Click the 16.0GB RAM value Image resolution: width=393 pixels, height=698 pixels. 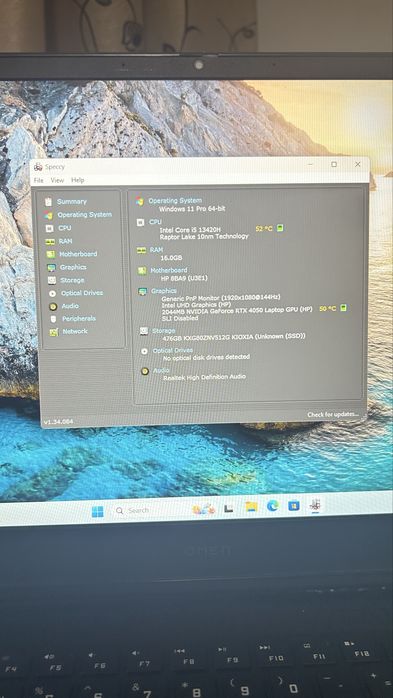[171, 258]
